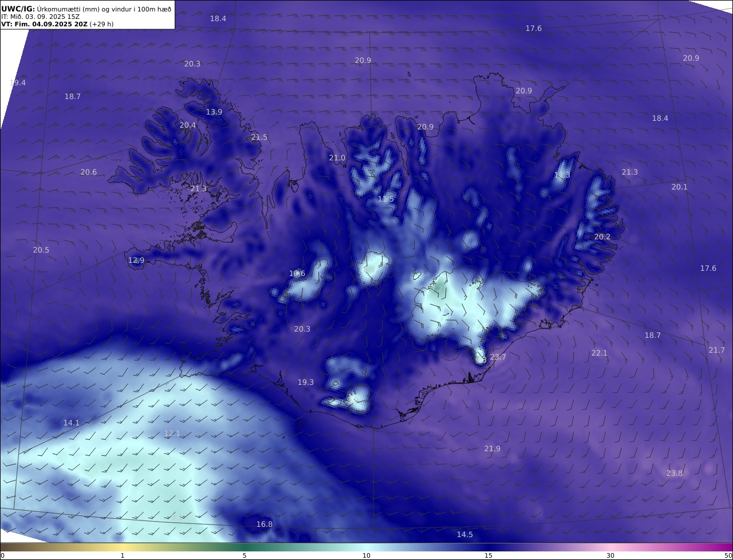The width and height of the screenshot is (733, 560).
Task: Click the 21.0 value on the north coast
Action: click(337, 157)
